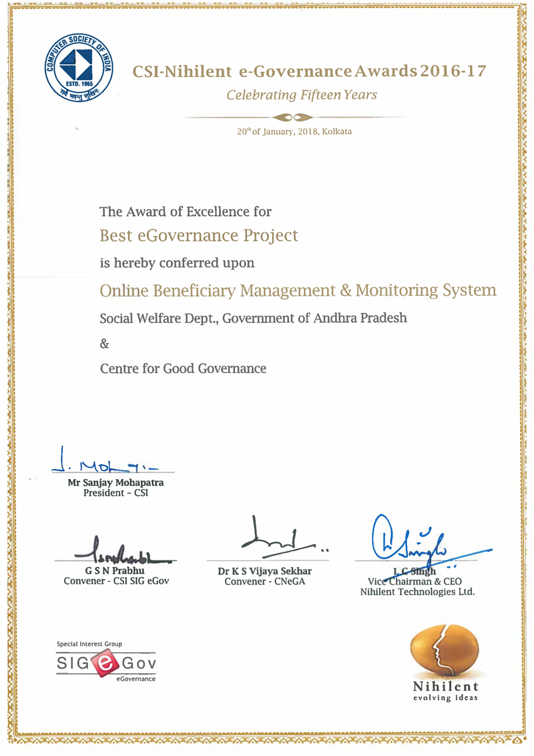The width and height of the screenshot is (534, 756).
Task: Click the printed name "L C Singh"
Action: (x=415, y=572)
